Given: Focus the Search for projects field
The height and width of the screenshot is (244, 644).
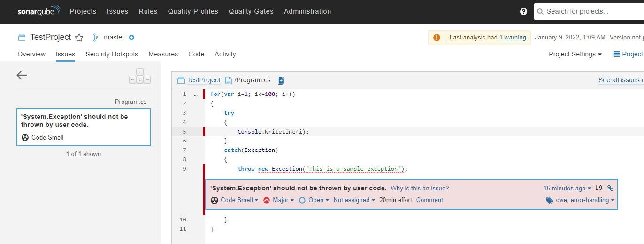Looking at the screenshot, I should click(x=592, y=12).
